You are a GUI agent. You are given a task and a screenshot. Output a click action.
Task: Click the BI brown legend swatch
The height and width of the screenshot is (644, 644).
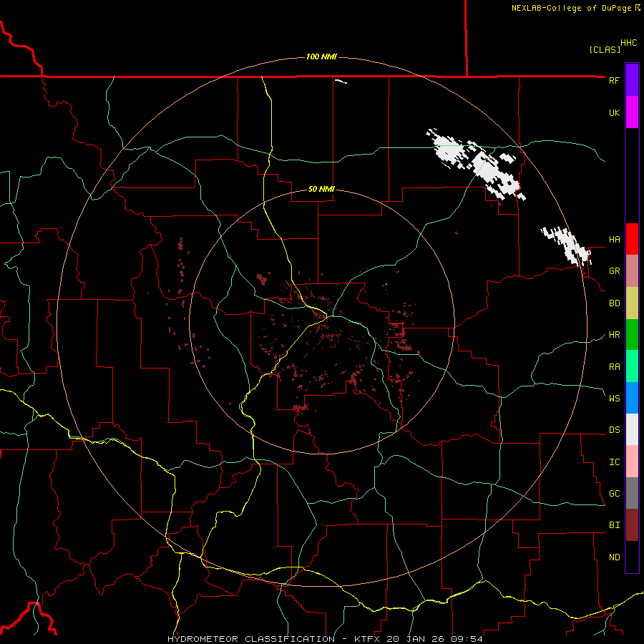pyautogui.click(x=632, y=525)
